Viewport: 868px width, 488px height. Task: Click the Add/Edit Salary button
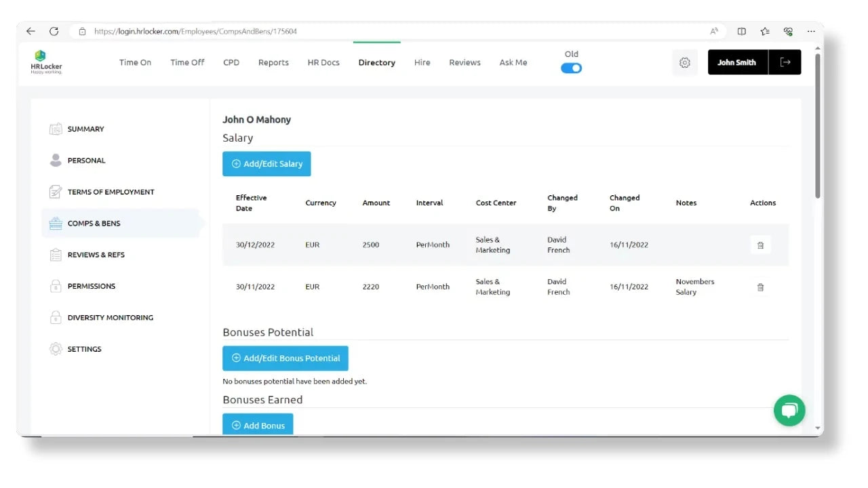(x=267, y=164)
